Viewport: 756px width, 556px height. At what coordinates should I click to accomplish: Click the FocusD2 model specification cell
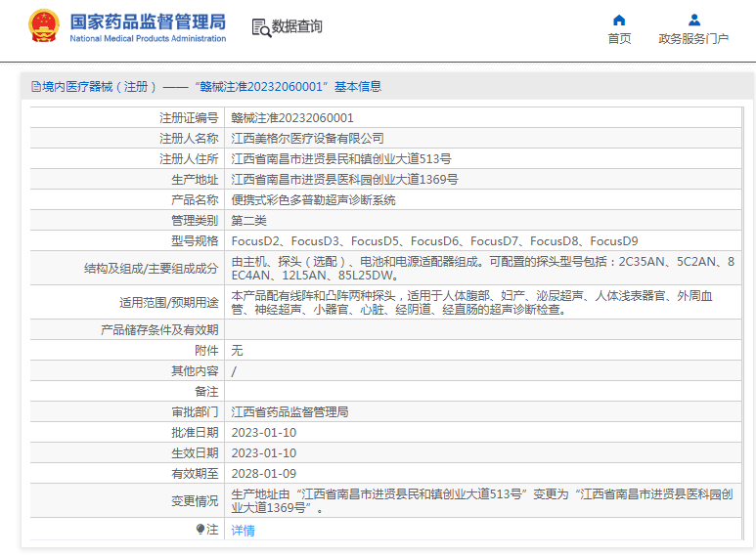coord(256,240)
